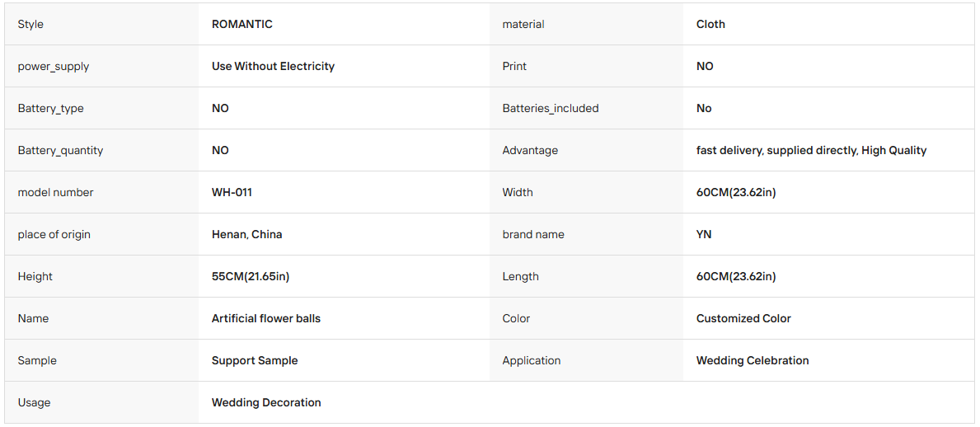Select the ROMANTIC style value
The image size is (980, 427).
pyautogui.click(x=241, y=25)
